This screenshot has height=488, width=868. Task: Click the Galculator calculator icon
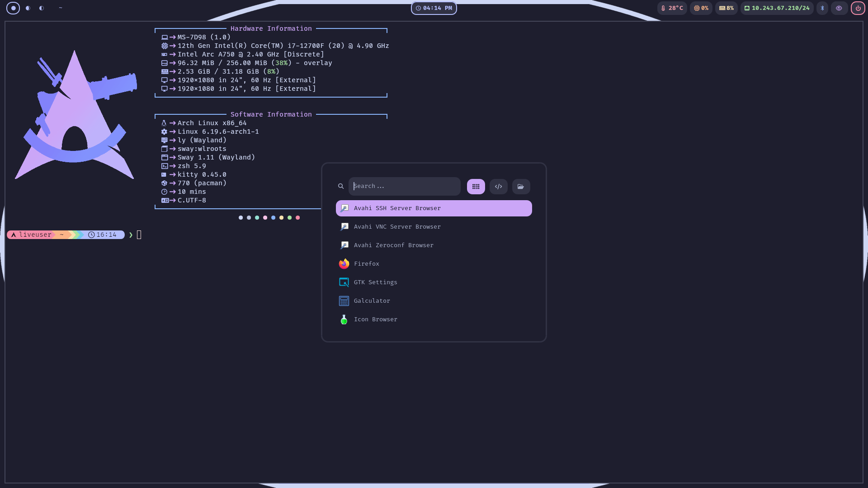(x=344, y=301)
